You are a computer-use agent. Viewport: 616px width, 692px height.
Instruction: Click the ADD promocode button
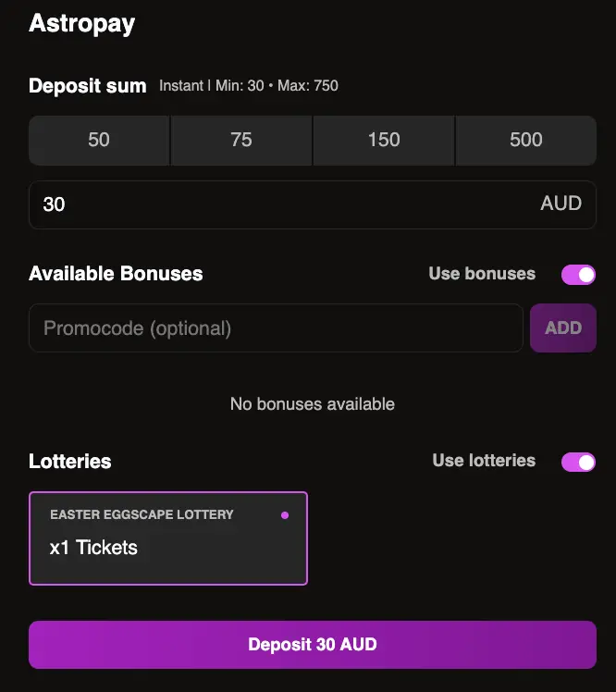tap(563, 327)
